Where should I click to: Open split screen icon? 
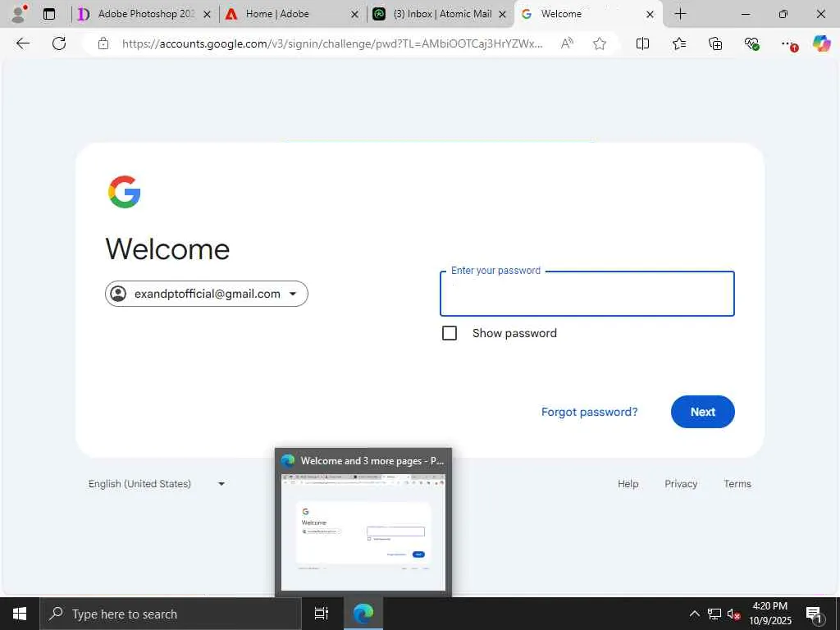click(x=642, y=44)
